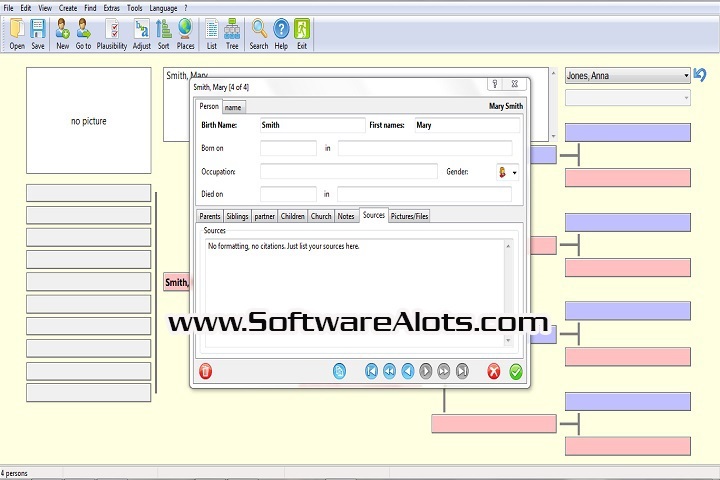This screenshot has height=480, width=720.
Task: Open the Sort tool
Action: coord(163,34)
